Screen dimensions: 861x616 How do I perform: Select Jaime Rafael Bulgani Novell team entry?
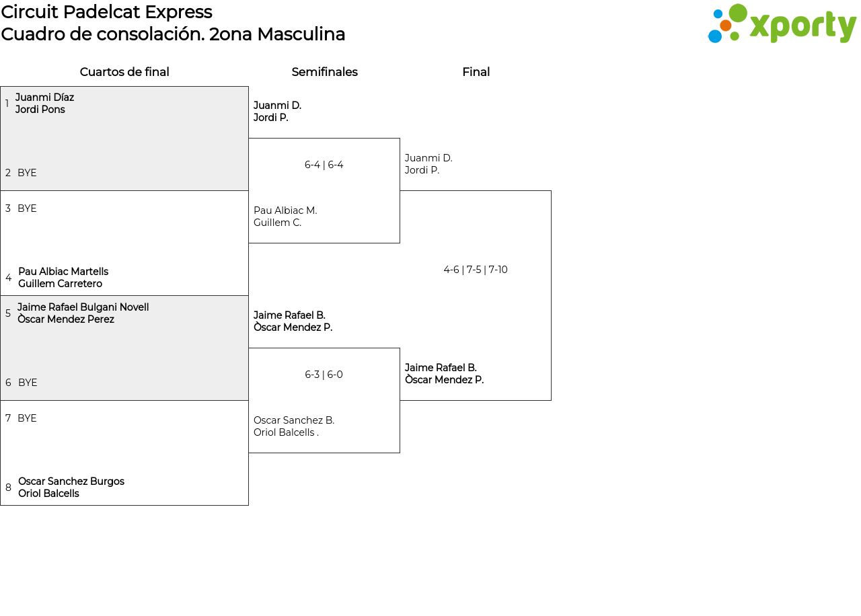click(x=83, y=313)
